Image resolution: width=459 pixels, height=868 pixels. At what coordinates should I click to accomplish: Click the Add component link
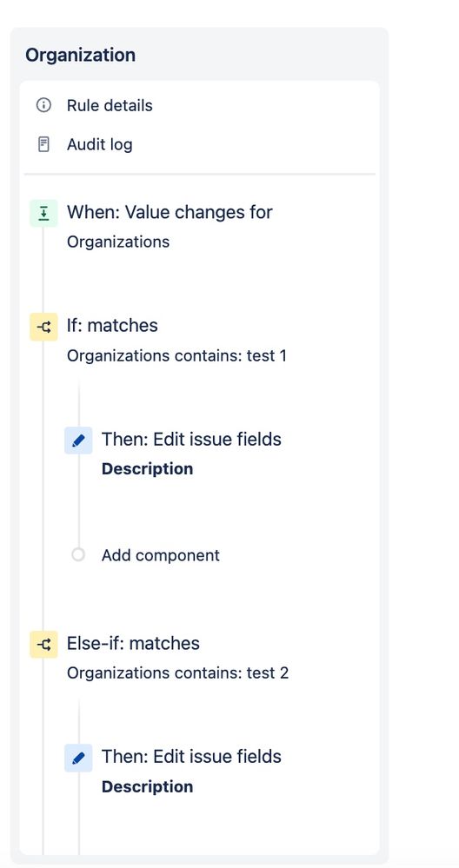(161, 555)
